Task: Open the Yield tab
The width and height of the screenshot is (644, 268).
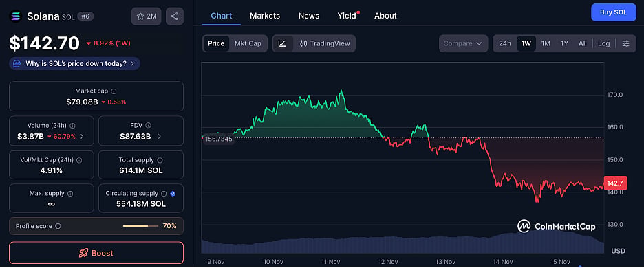Action: tap(347, 16)
